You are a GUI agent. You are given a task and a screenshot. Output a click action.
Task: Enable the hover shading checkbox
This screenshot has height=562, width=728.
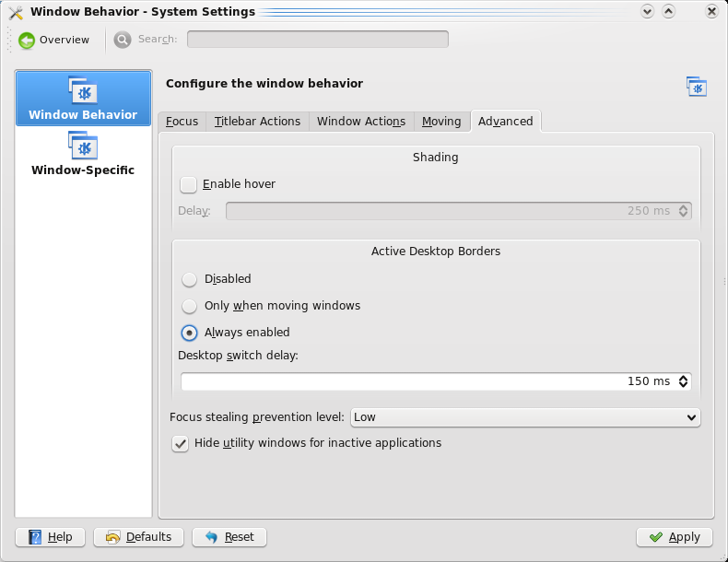[x=189, y=184]
